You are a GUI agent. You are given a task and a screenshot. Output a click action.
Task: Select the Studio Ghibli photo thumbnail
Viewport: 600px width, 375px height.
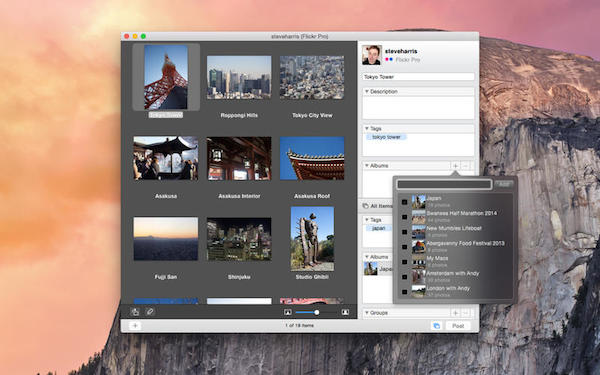(x=312, y=239)
